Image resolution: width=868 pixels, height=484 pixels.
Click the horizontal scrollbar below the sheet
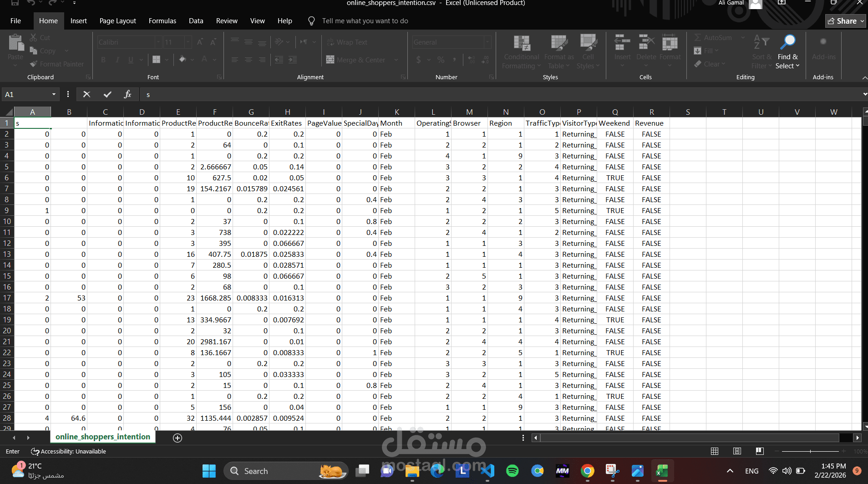pyautogui.click(x=690, y=438)
